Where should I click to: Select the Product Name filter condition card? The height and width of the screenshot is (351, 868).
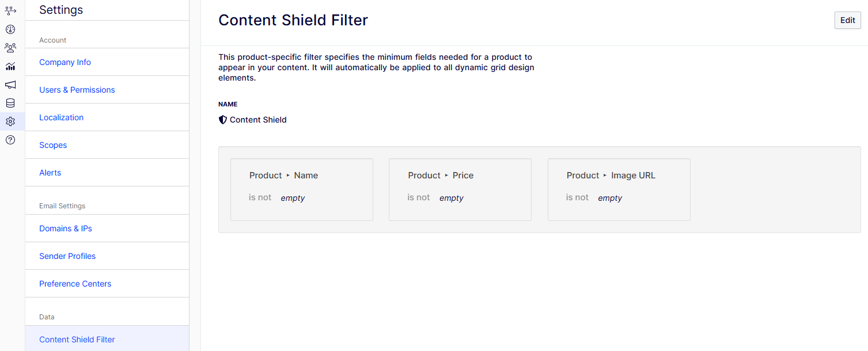coord(302,190)
